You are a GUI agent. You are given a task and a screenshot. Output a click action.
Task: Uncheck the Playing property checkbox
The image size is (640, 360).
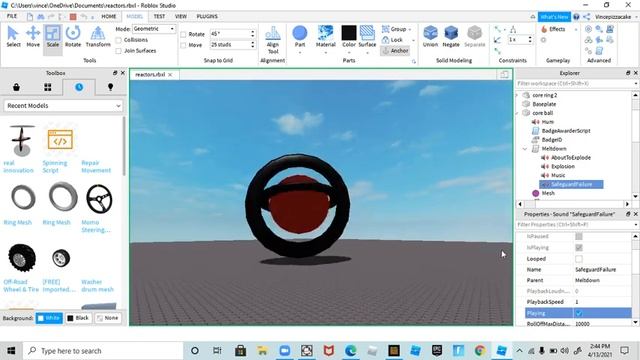[579, 313]
